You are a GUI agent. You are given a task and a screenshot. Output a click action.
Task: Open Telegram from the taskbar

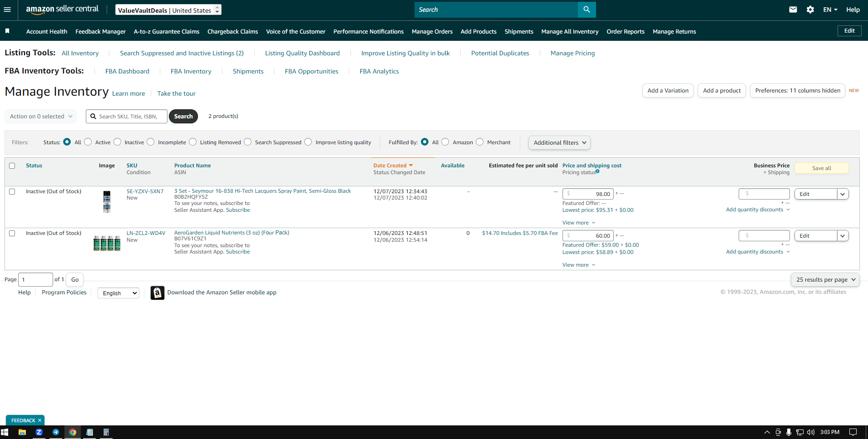coord(56,432)
